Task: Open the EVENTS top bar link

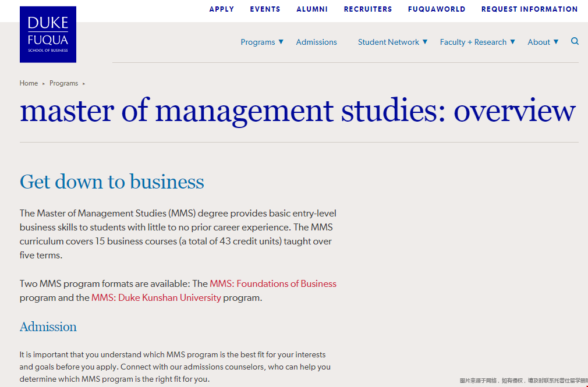Action: [265, 9]
